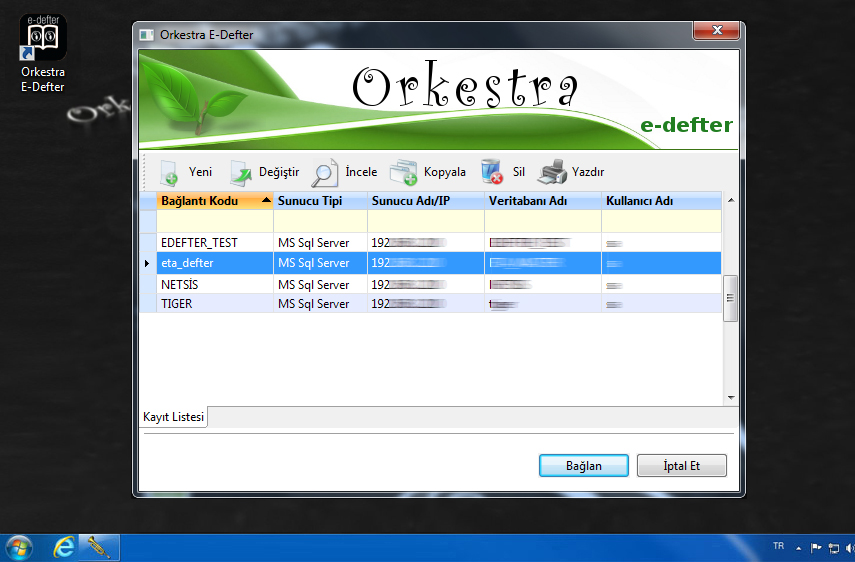The width and height of the screenshot is (855, 562).
Task: Select the TIGER connection row
Action: coord(176,304)
